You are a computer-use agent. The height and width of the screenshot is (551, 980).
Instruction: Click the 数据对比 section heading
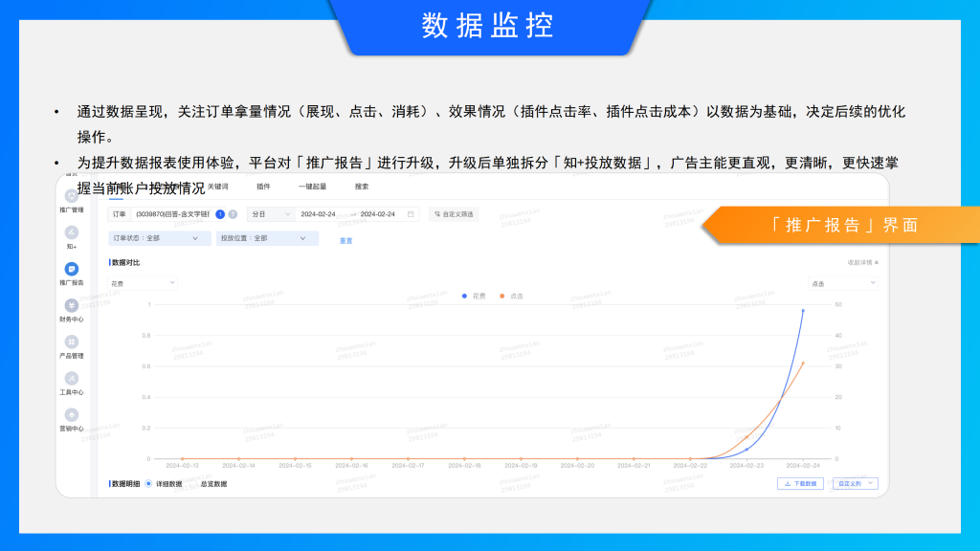(125, 262)
